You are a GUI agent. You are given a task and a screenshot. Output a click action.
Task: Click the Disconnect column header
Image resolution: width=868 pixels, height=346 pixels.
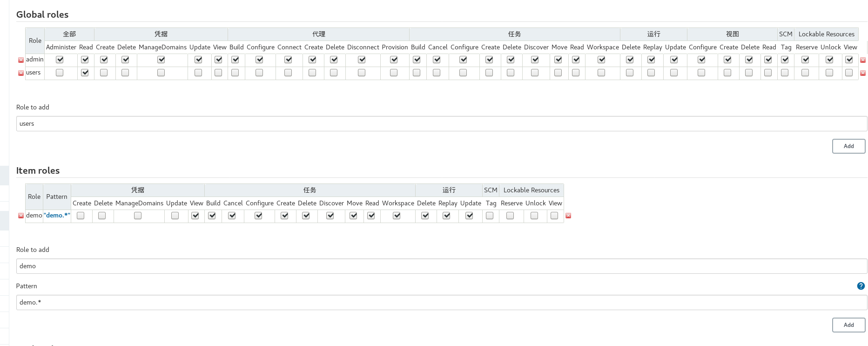point(363,47)
